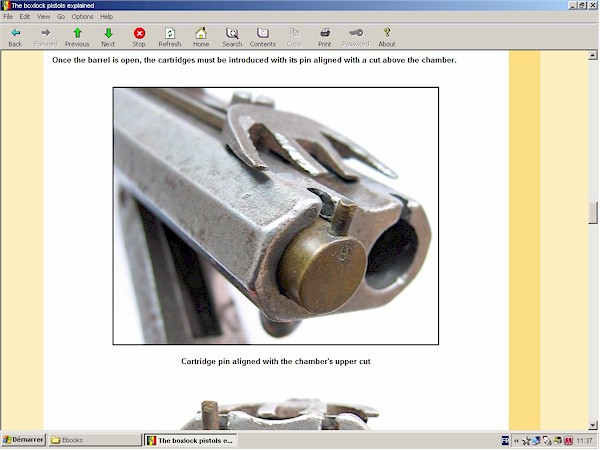Open the View menu
Viewport: 600px width, 450px height.
click(x=44, y=16)
